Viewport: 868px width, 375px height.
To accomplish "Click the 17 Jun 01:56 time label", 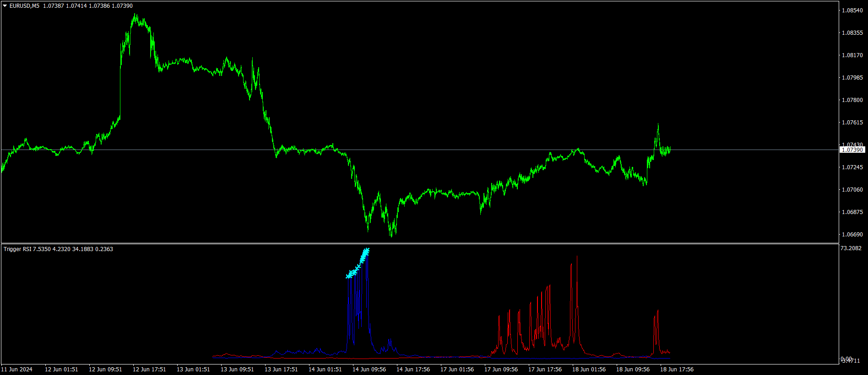I will [457, 370].
